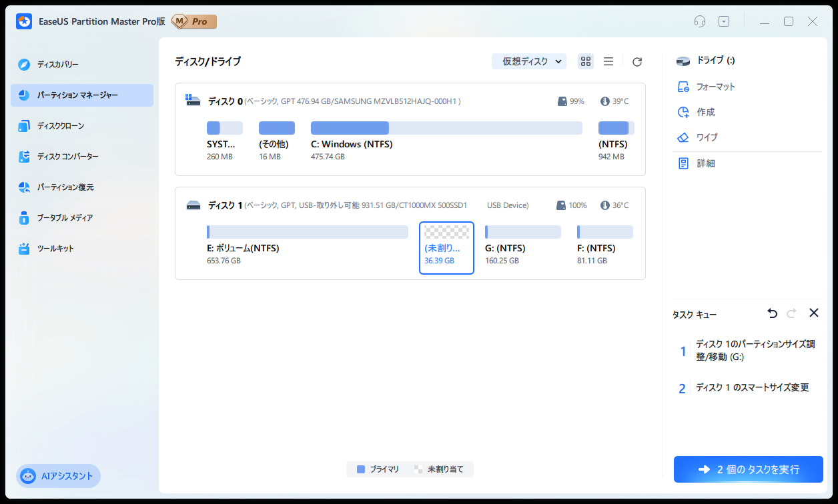This screenshot has height=504, width=838.
Task: Open ディスククローン in the sidebar
Action: click(x=82, y=126)
